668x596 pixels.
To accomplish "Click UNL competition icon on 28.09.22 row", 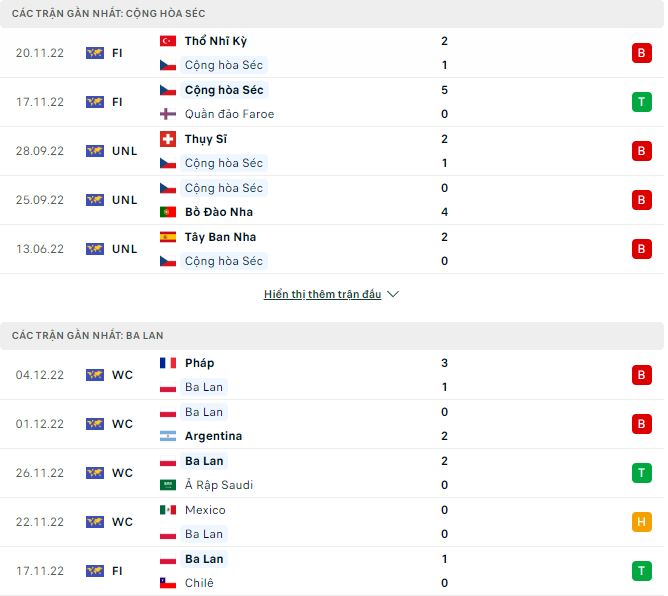I will coord(95,151).
